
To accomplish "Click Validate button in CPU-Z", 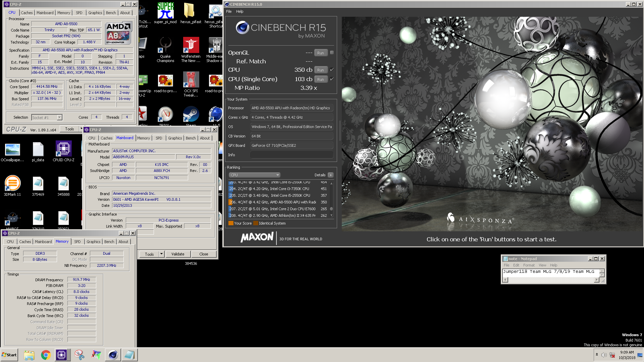I will point(178,254).
